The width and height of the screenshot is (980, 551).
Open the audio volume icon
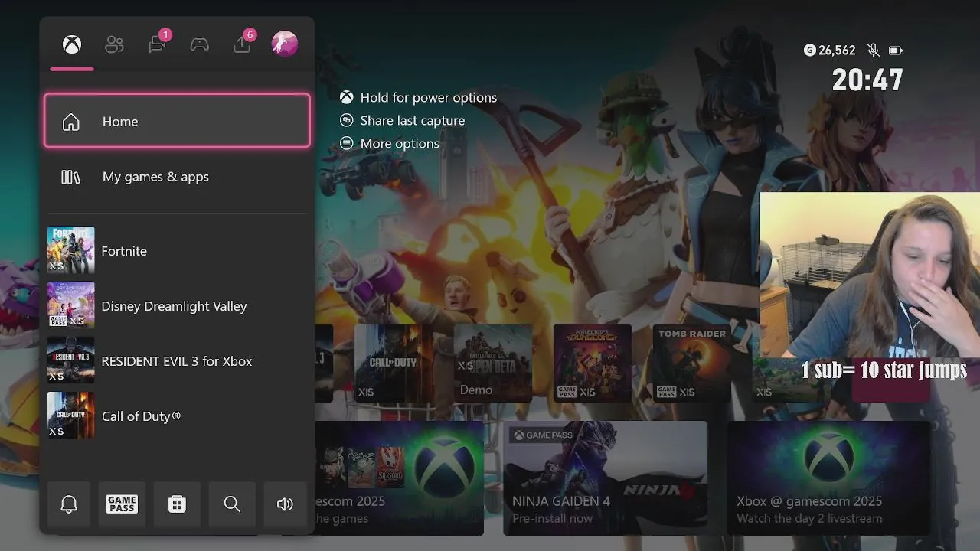pos(285,504)
